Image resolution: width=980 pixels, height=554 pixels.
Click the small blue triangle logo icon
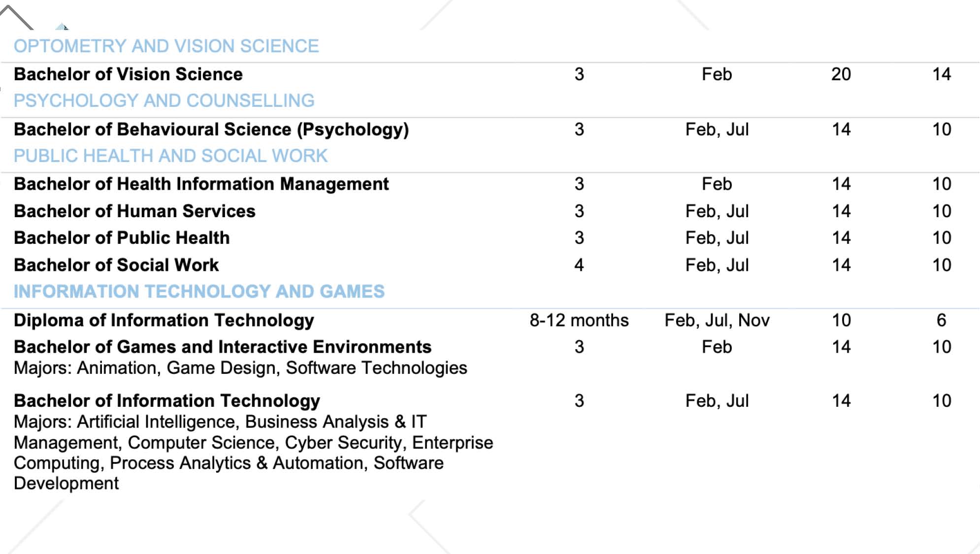pyautogui.click(x=62, y=27)
